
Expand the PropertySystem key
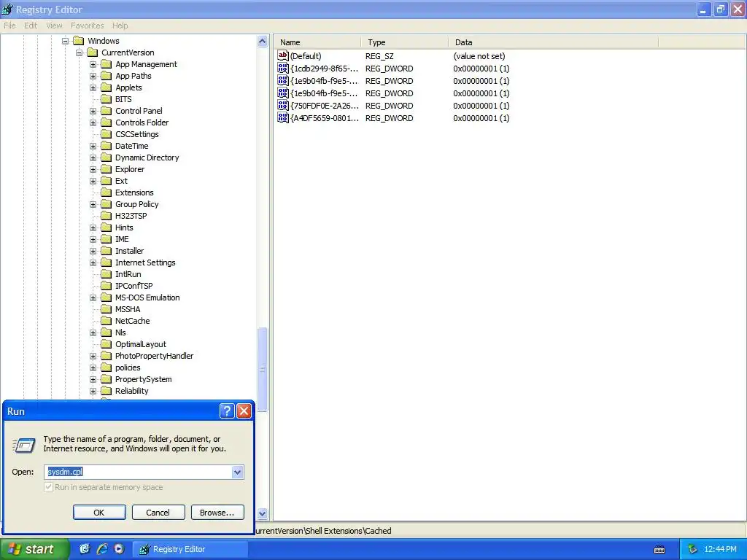(x=93, y=379)
